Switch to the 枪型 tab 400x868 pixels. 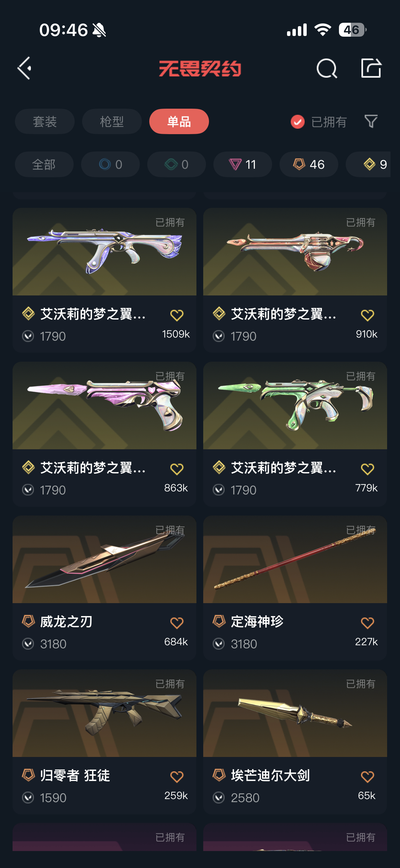point(112,121)
